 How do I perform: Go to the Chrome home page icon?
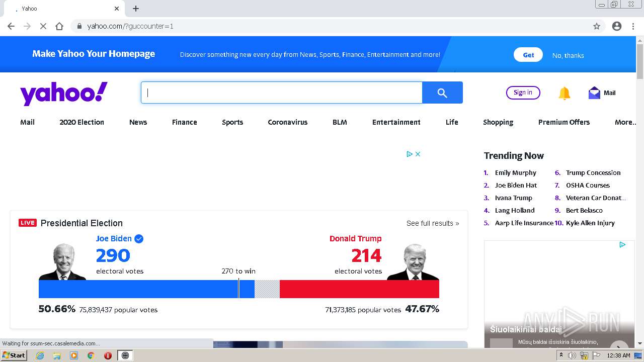coord(59,26)
